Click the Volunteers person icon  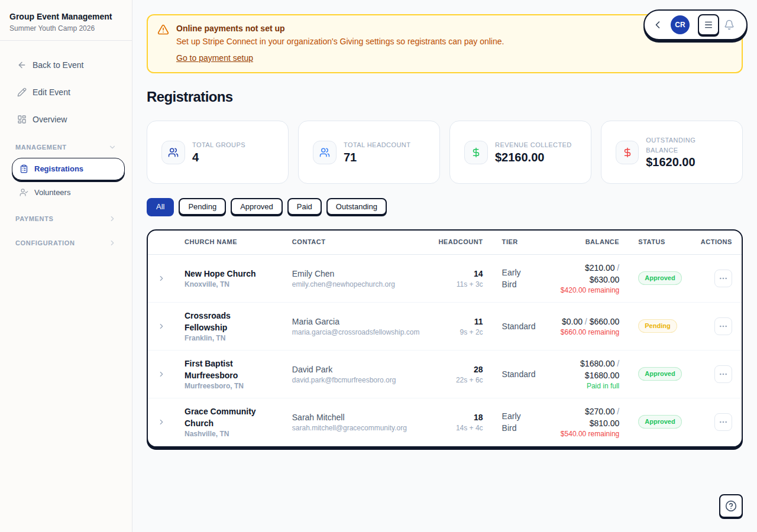[23, 192]
